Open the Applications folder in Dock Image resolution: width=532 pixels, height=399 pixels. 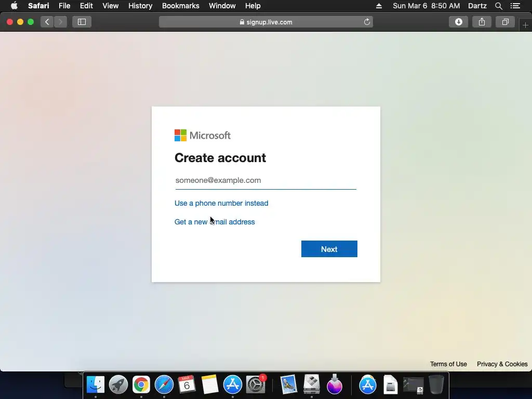point(368,385)
